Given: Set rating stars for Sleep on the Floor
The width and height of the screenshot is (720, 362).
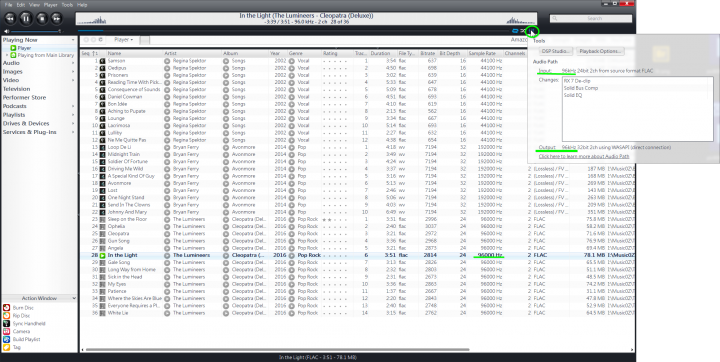Looking at the screenshot, I should (335, 220).
